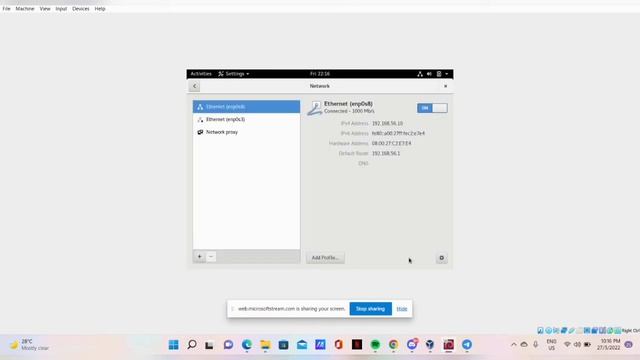The image size is (640, 360).
Task: Open Google Chrome from taskbar
Action: (x=393, y=345)
